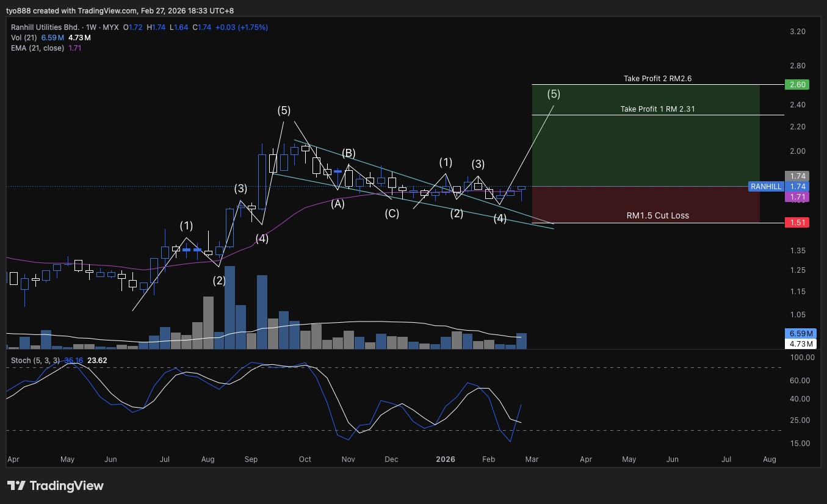Click the projected (5) label in green zone
827x504 pixels.
[x=553, y=94]
